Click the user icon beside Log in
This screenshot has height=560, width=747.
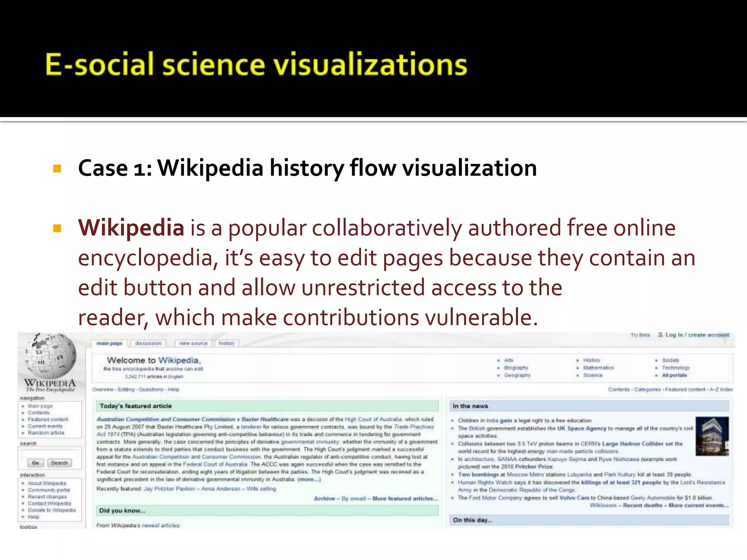click(x=661, y=335)
